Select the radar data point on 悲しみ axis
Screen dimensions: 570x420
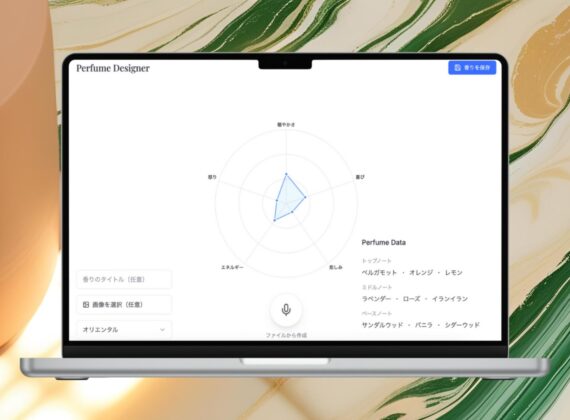pos(292,212)
